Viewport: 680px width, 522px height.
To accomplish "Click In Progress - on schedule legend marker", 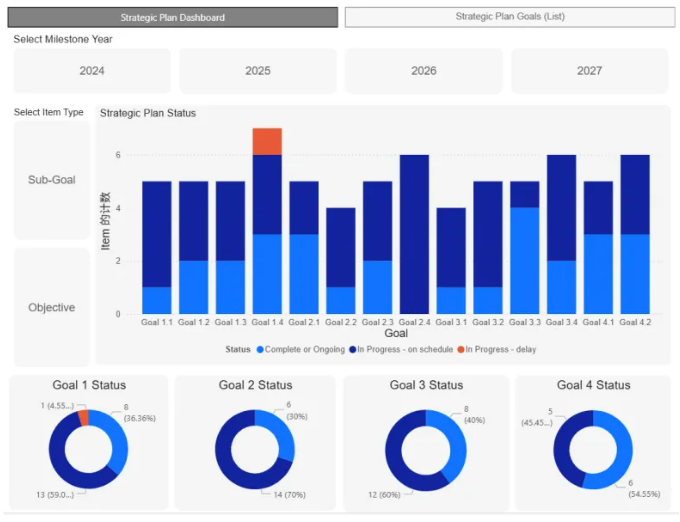I will tap(351, 349).
